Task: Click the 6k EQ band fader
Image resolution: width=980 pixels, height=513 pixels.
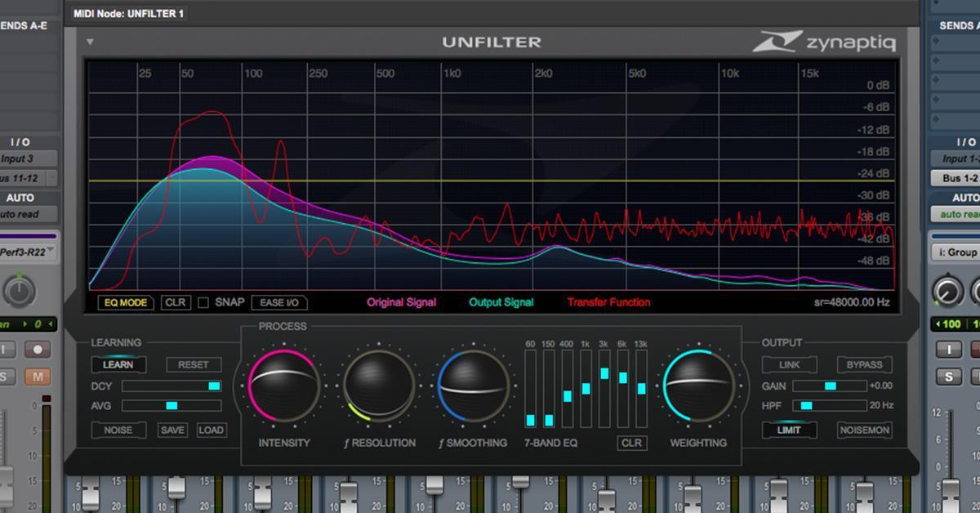Action: click(x=623, y=390)
